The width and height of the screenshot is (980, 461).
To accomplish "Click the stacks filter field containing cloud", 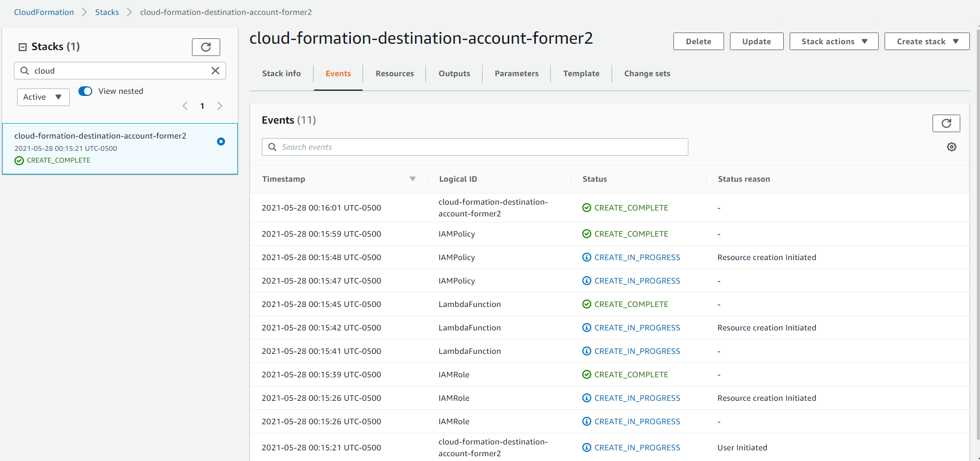I will point(120,70).
